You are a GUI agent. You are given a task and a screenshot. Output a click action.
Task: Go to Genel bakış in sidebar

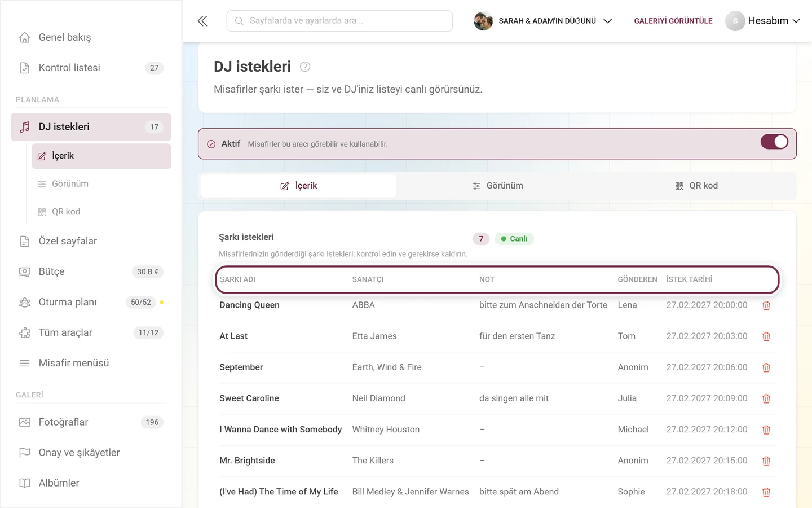tap(91, 37)
